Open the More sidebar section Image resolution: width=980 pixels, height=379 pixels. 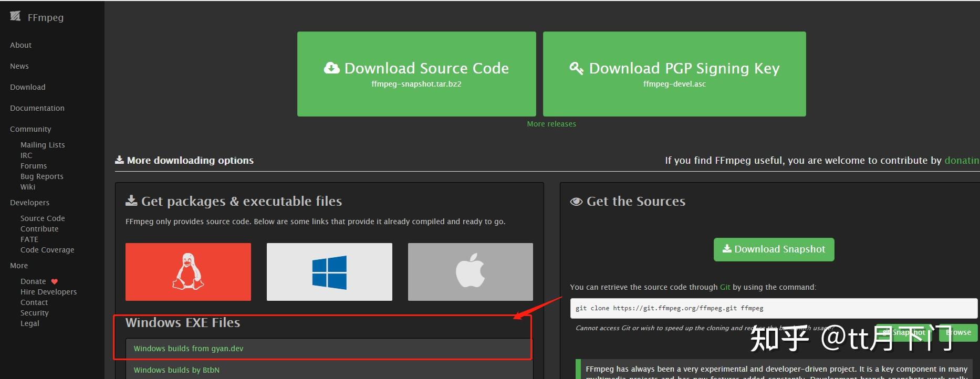19,266
